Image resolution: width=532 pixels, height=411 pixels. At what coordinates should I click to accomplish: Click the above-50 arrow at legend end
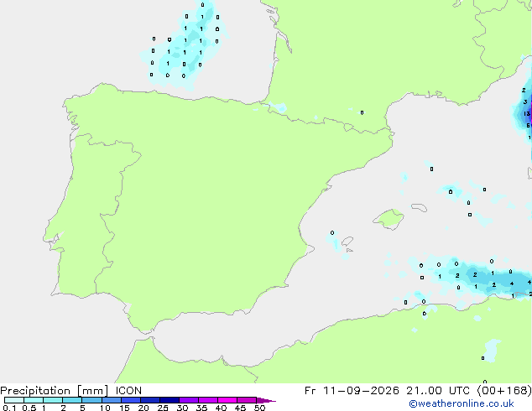click(x=266, y=400)
